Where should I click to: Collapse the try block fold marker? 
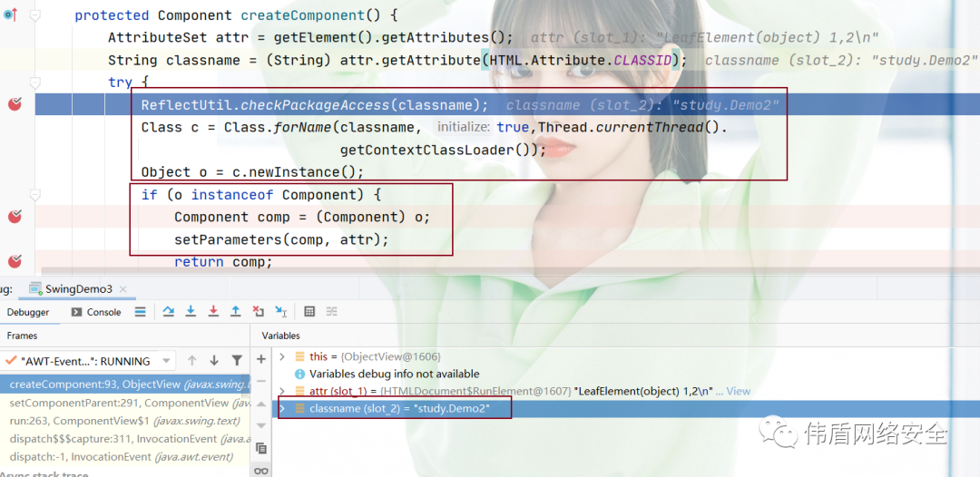(35, 83)
